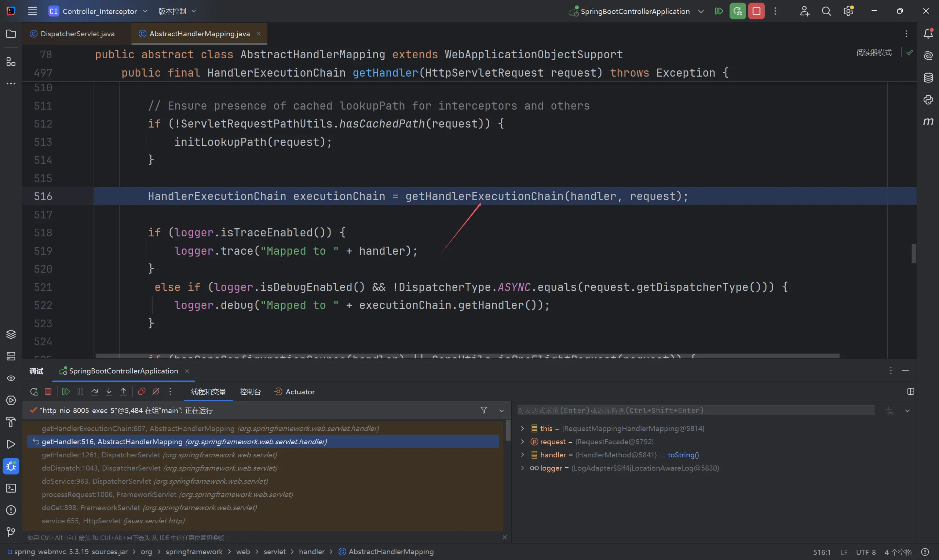
Task: Switch to DispatcherServlet.java tab
Action: (x=77, y=34)
